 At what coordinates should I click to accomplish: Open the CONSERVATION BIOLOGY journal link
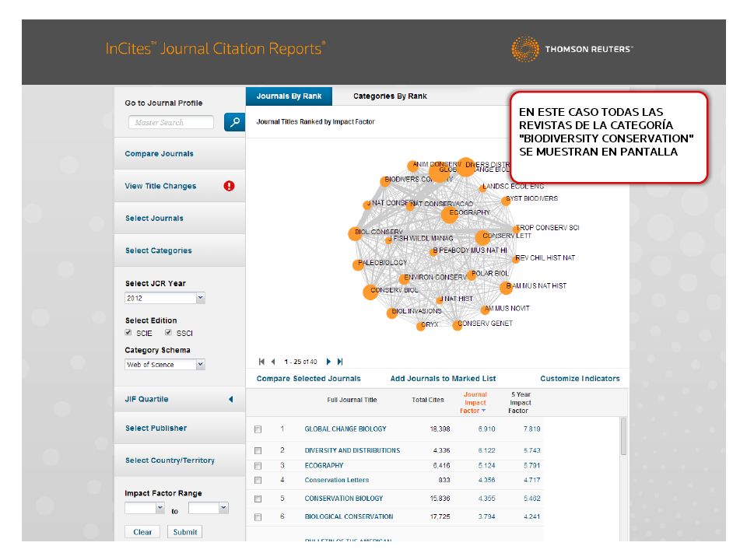pyautogui.click(x=343, y=499)
